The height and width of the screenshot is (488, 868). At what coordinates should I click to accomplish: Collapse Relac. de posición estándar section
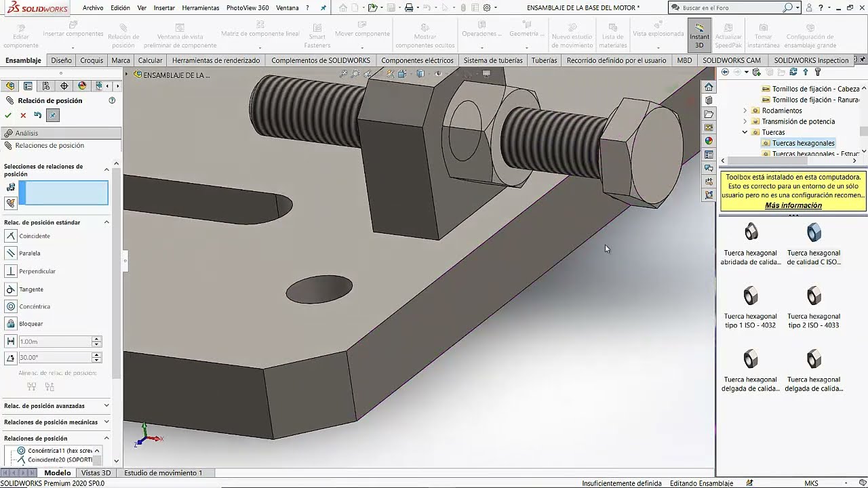coord(106,222)
